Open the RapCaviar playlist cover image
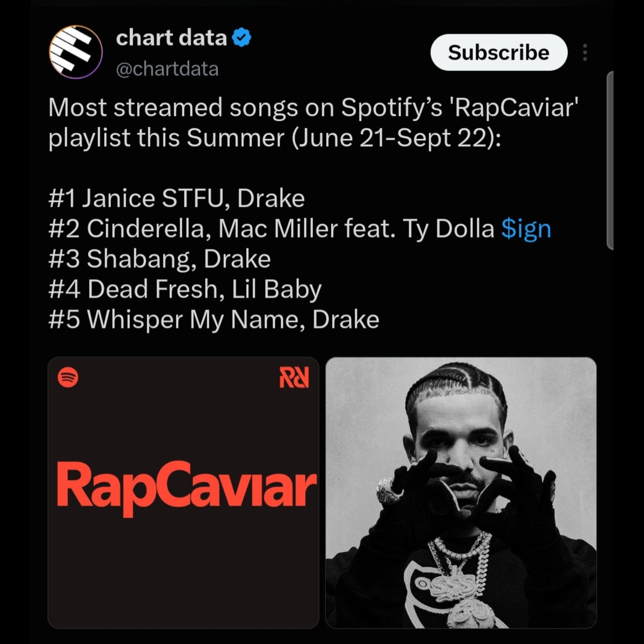Viewport: 644px width, 644px height. pyautogui.click(x=184, y=493)
